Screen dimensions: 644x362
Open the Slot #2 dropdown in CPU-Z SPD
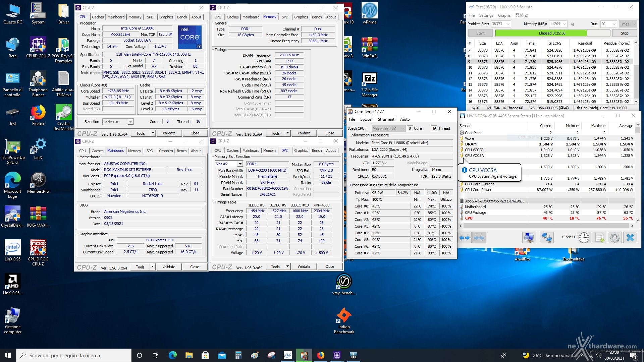(240, 164)
